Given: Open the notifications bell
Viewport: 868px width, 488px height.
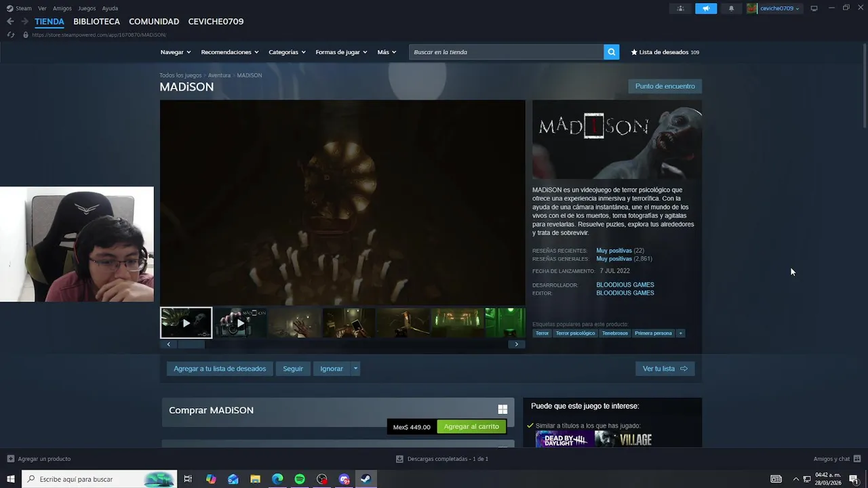Looking at the screenshot, I should pyautogui.click(x=731, y=8).
